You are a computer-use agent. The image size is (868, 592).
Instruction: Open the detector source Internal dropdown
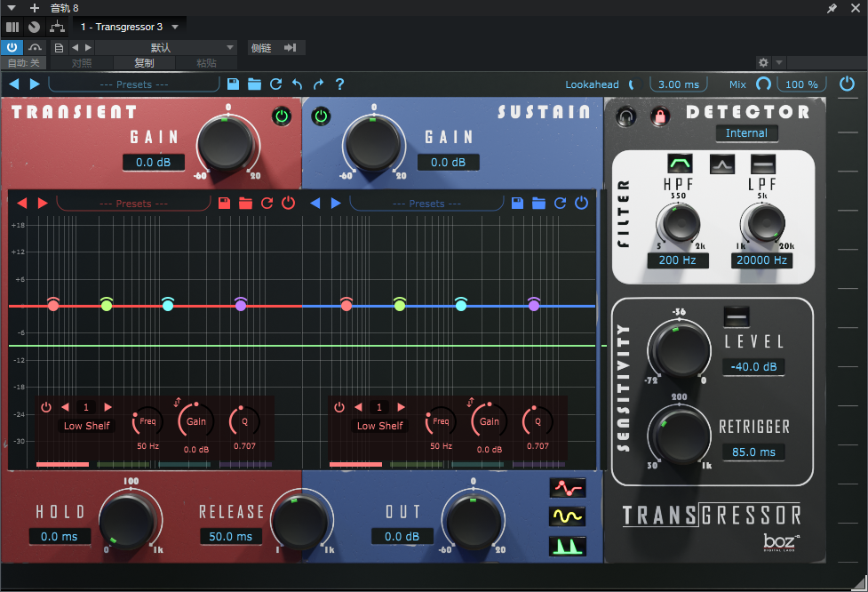coord(746,133)
